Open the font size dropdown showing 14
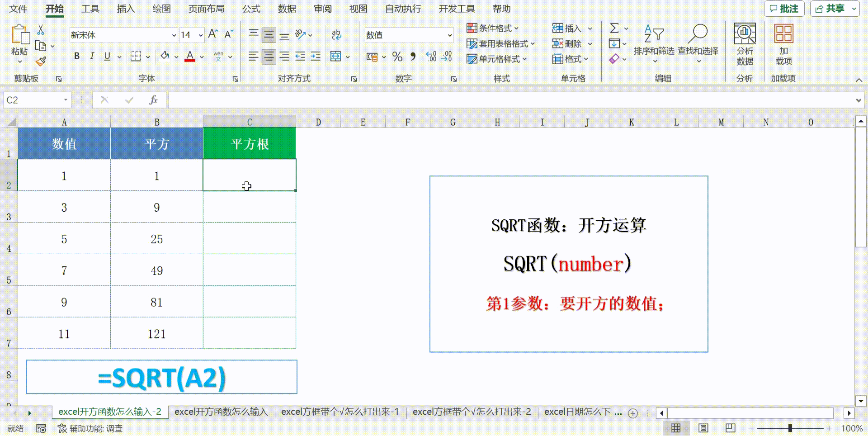This screenshot has width=868, height=436. (200, 35)
